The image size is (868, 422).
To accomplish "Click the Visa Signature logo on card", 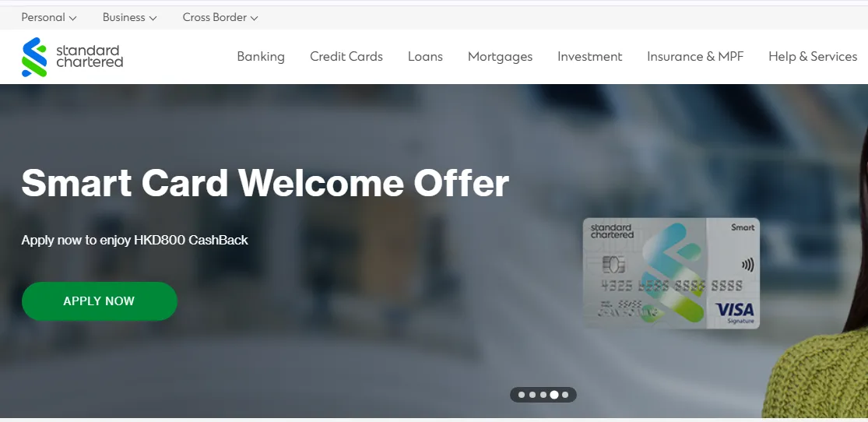I will (x=735, y=313).
